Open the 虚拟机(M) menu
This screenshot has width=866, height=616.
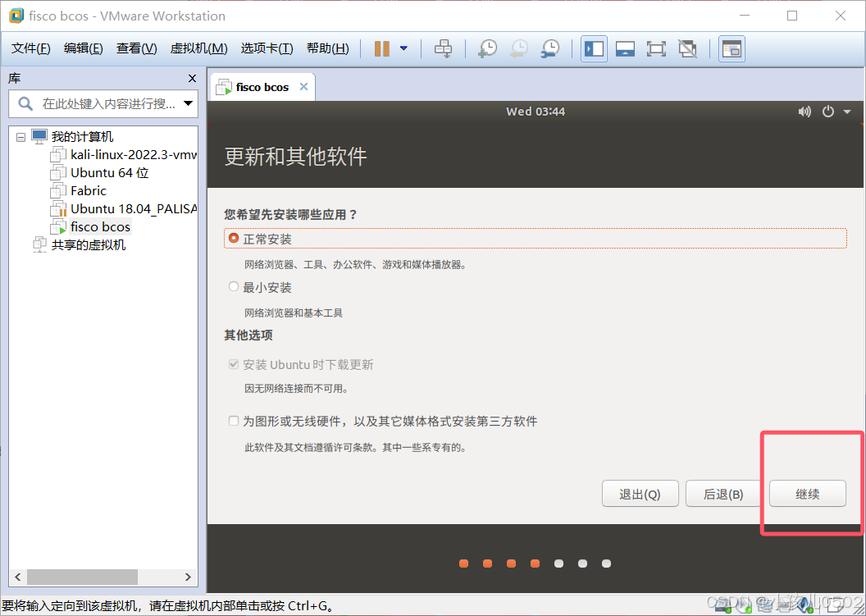coord(198,48)
